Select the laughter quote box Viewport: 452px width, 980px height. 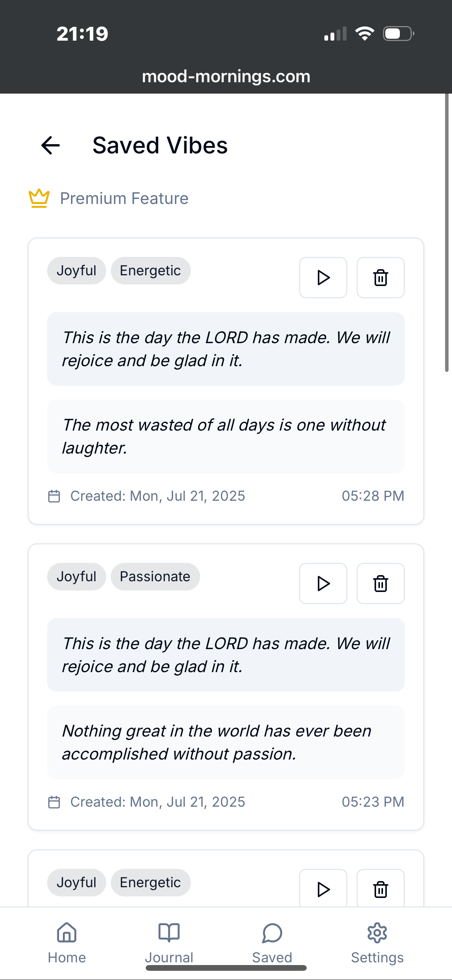(226, 436)
